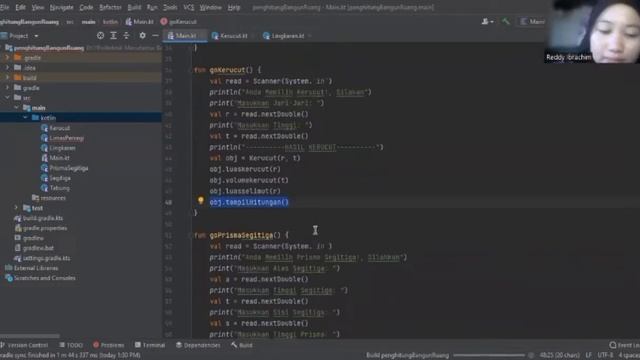Click the External Libraries icon
Screen dimensions: 640x360
click(x=9, y=268)
